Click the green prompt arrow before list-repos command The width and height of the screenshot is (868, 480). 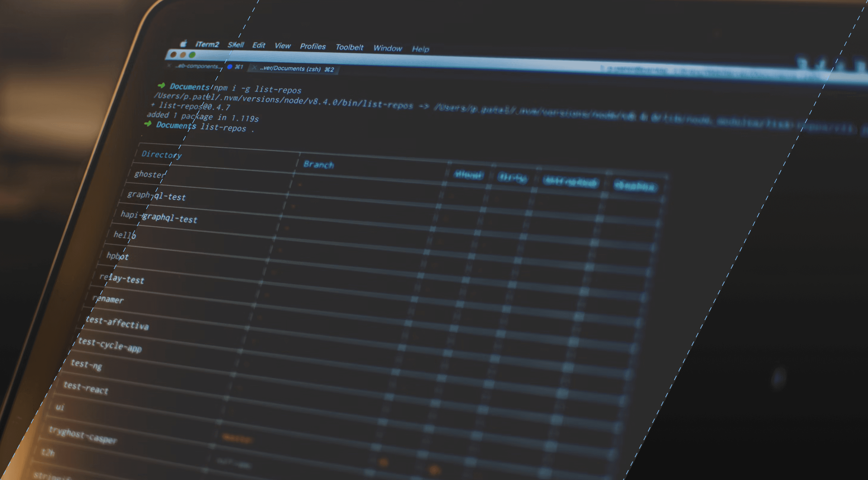click(148, 124)
